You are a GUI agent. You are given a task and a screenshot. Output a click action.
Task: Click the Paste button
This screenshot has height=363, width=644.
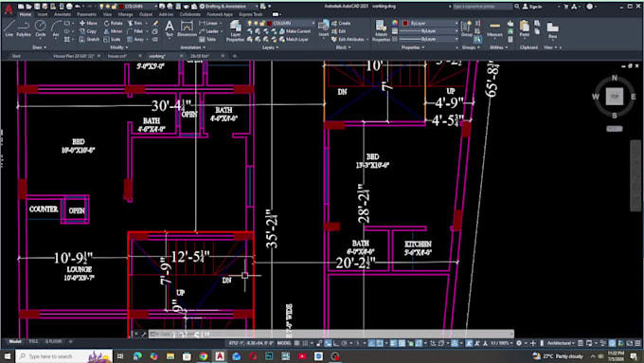525,28
